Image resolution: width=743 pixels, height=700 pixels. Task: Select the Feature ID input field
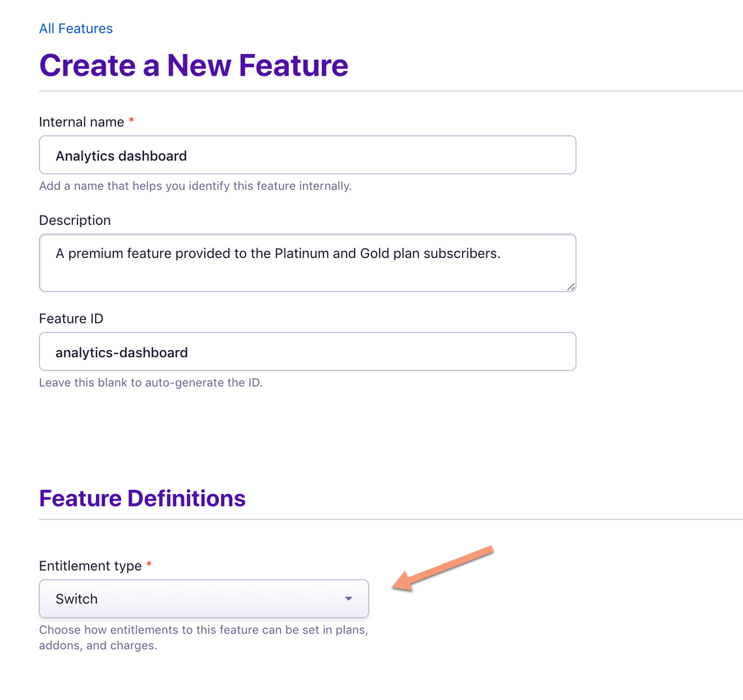click(x=308, y=352)
